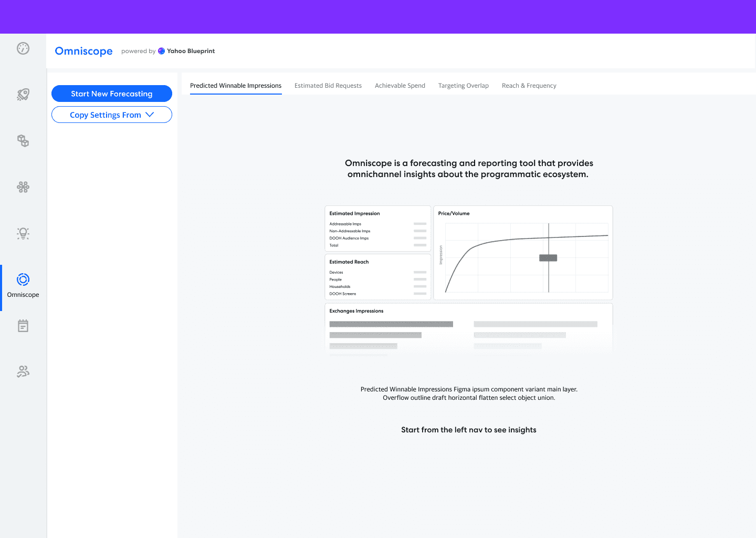Viewport: 756px width, 538px height.
Task: Click 'Omniscope is a forecasting' headline text
Action: coord(469,169)
